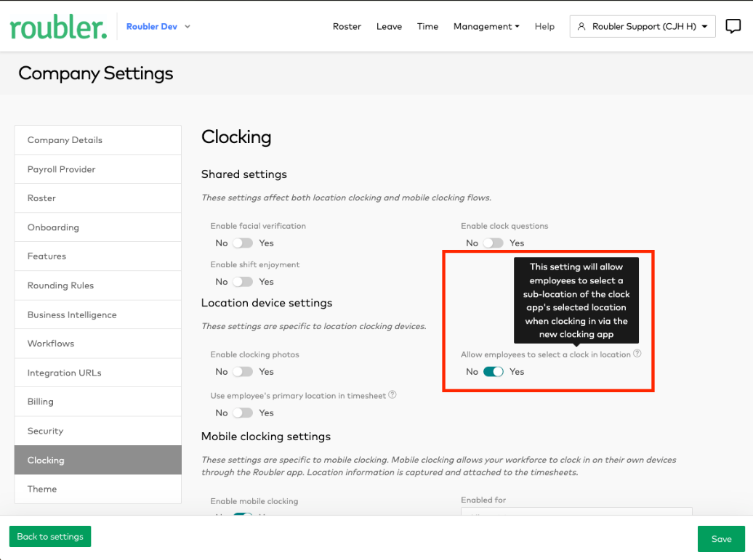Select Workflows in settings sidebar

click(98, 344)
